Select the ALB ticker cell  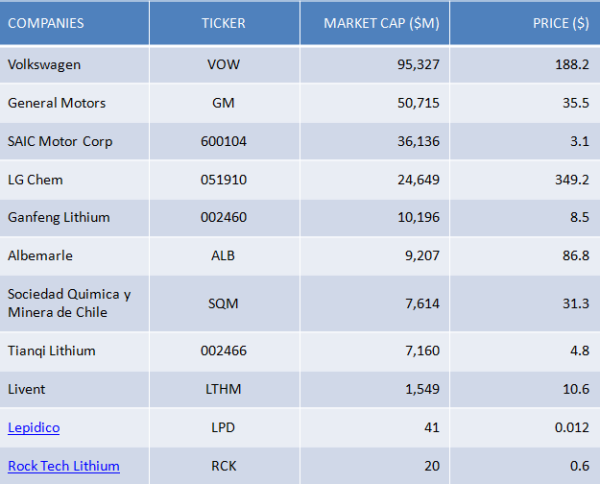pos(223,255)
